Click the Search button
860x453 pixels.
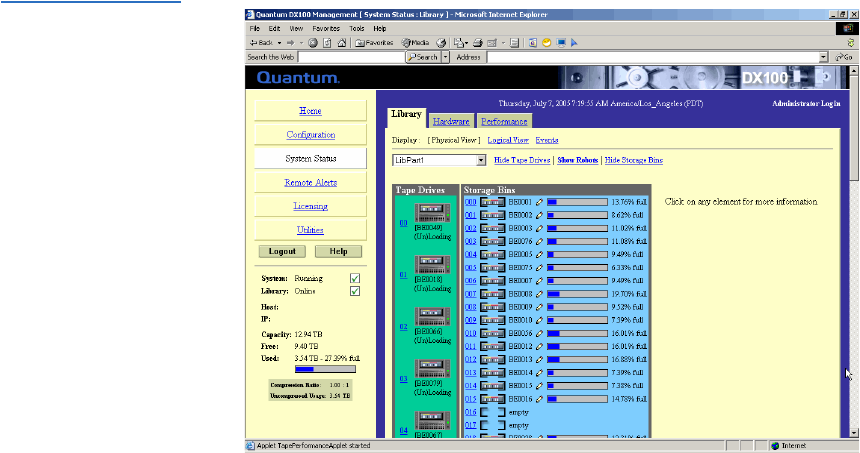pyautogui.click(x=423, y=57)
